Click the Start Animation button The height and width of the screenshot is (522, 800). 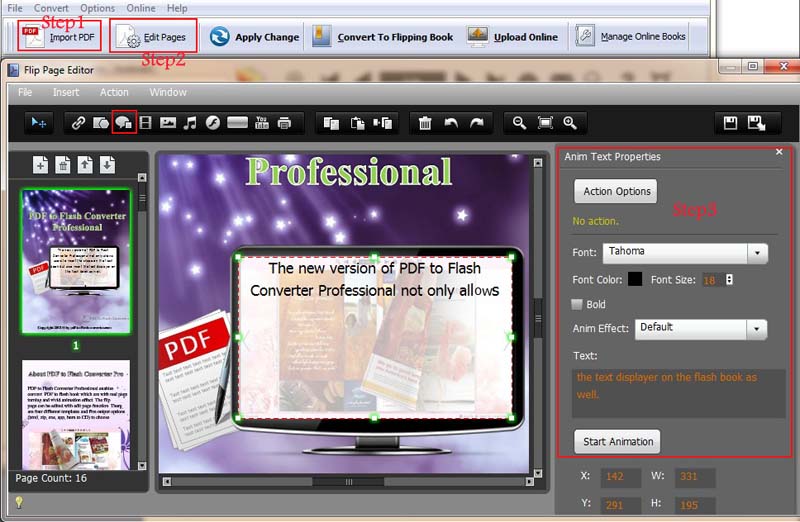click(617, 442)
